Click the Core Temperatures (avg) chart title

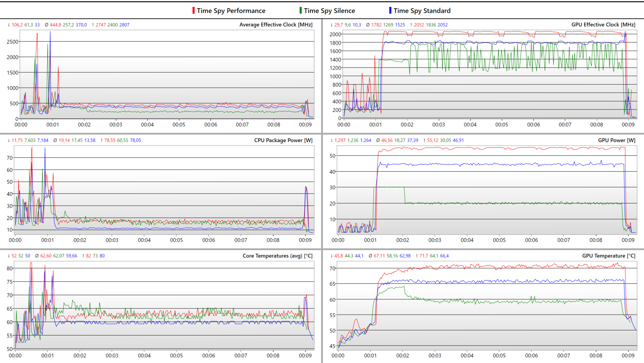277,256
